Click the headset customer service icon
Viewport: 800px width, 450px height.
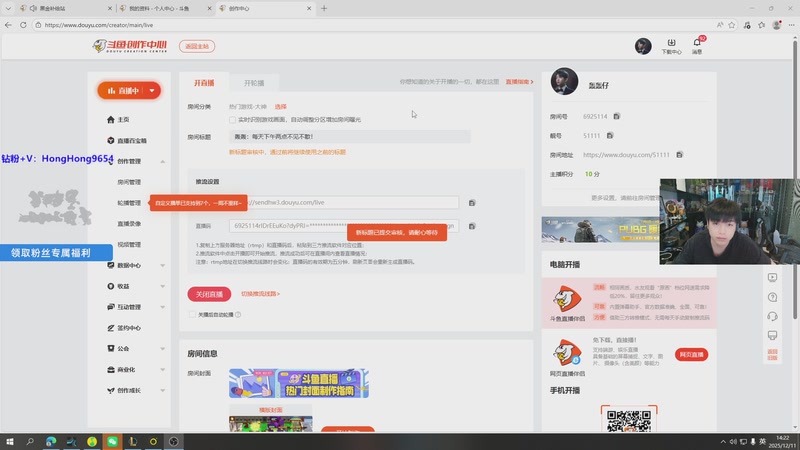(x=772, y=316)
